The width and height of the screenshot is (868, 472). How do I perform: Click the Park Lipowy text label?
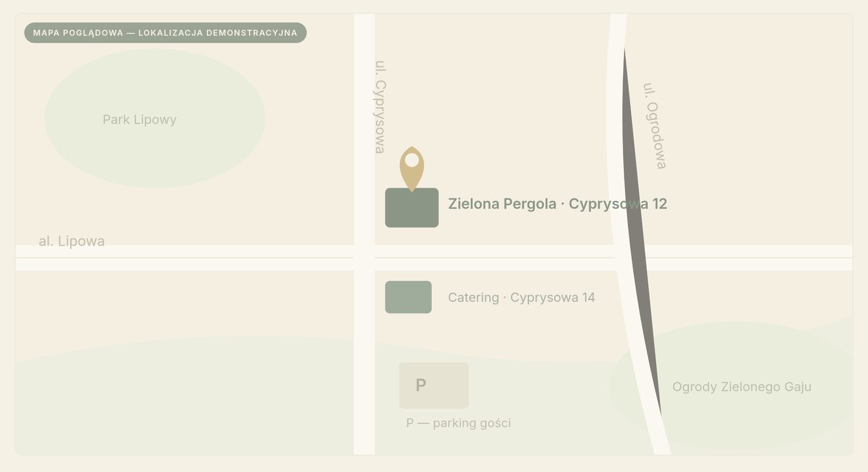click(x=139, y=120)
